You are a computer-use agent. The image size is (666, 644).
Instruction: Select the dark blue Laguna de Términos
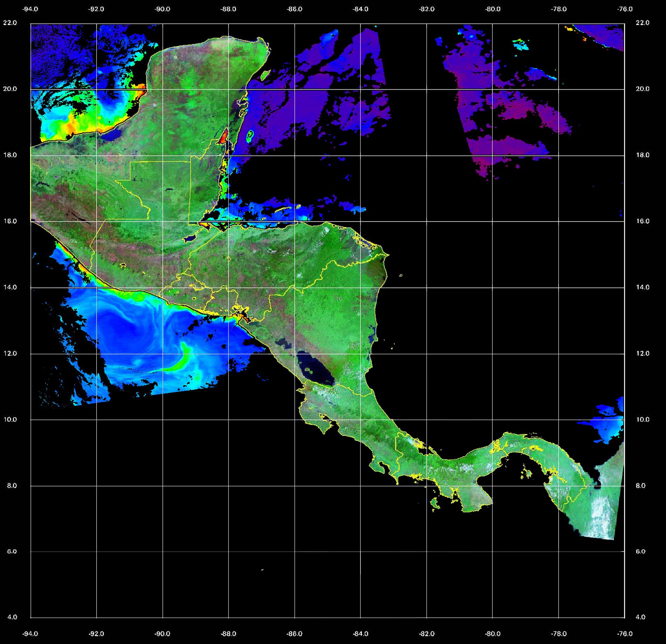114,136
